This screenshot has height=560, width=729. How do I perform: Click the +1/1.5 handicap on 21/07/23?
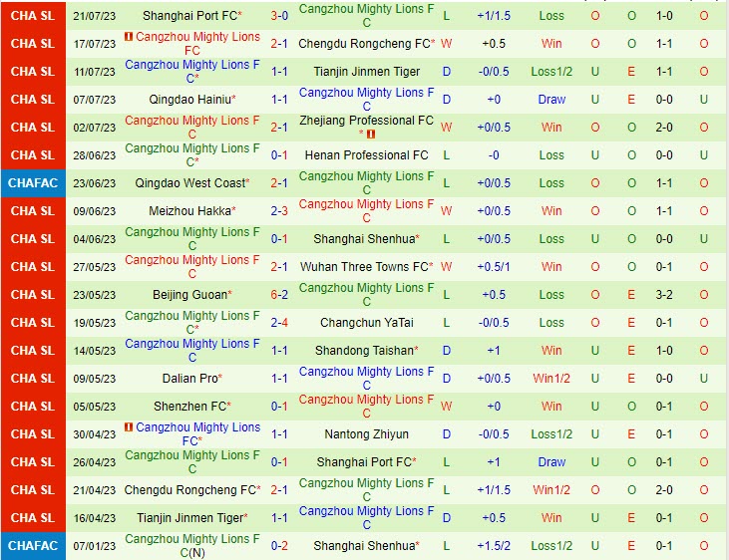click(494, 16)
